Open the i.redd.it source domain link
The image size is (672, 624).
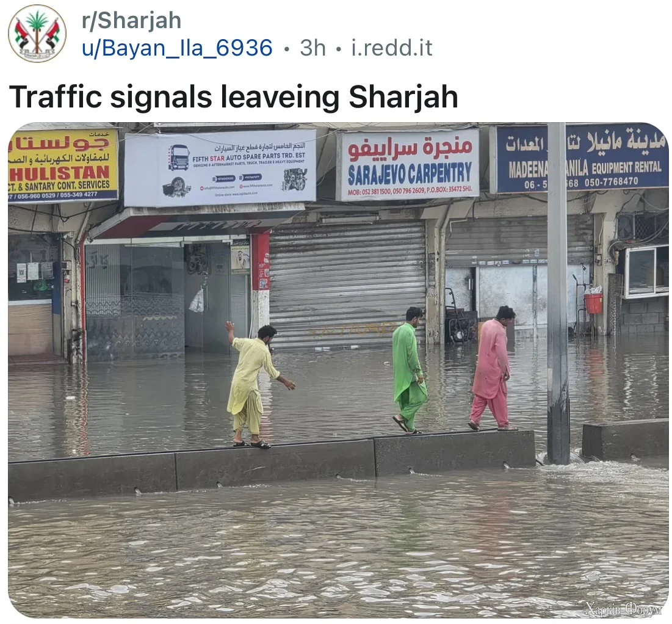[392, 48]
